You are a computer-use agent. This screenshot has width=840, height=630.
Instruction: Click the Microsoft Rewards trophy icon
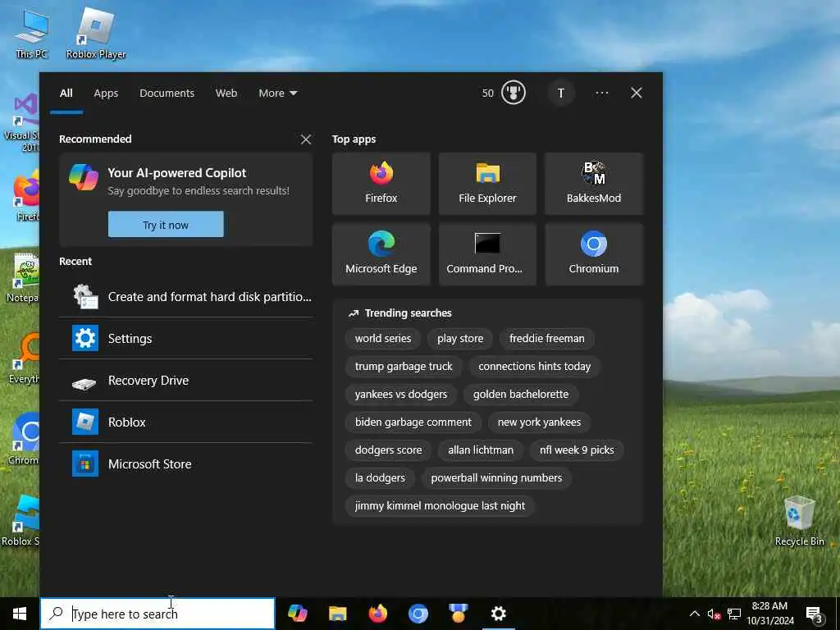514,93
